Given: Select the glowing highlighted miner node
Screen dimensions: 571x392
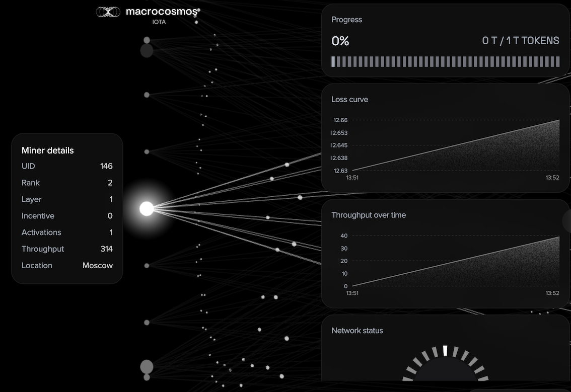Looking at the screenshot, I should tap(147, 208).
